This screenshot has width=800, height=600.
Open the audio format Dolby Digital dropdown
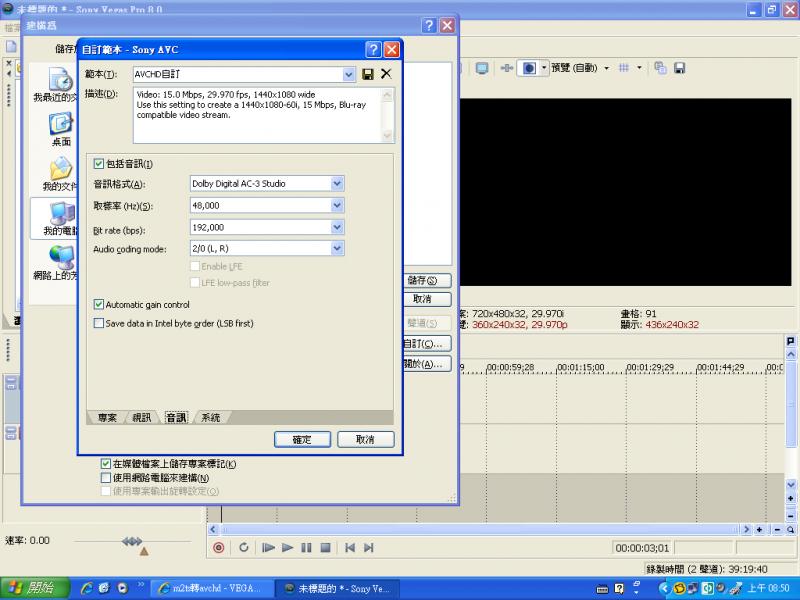point(337,184)
